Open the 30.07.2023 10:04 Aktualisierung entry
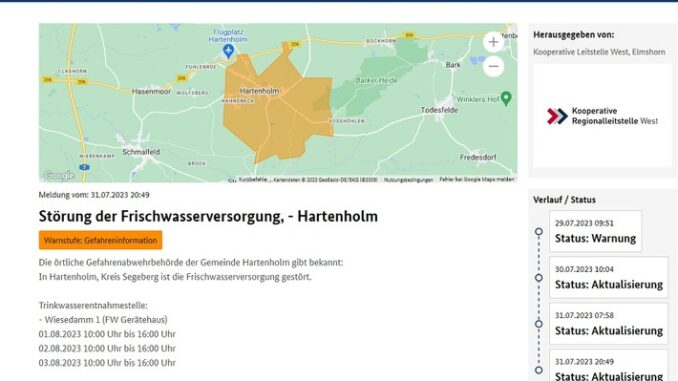This screenshot has width=678, height=381. [x=609, y=278]
